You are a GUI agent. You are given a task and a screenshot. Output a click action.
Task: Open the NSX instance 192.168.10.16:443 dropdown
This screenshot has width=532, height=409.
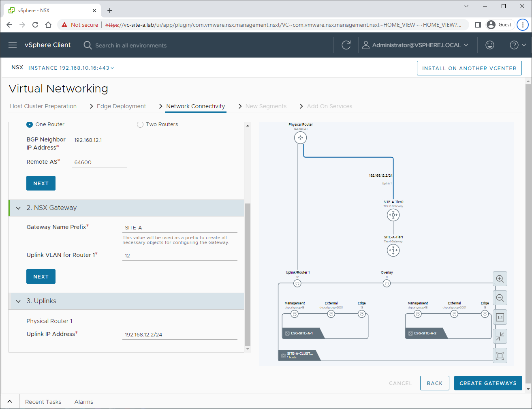tap(71, 68)
